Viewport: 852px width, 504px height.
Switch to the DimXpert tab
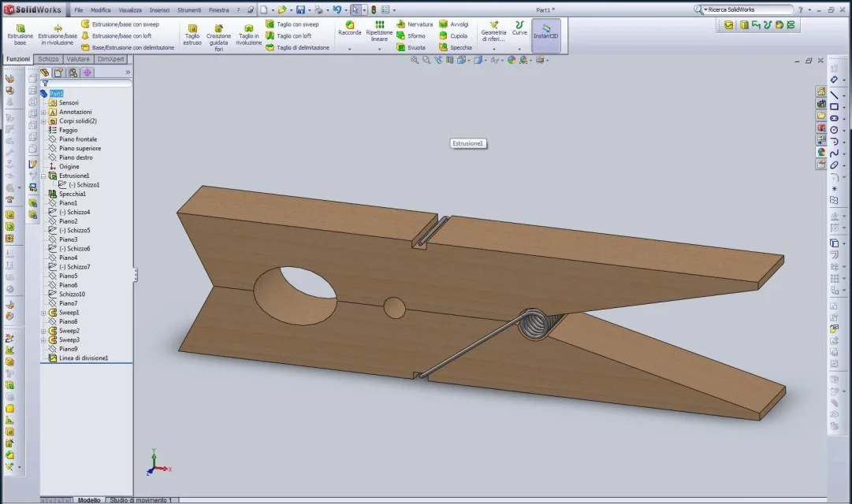coord(111,59)
